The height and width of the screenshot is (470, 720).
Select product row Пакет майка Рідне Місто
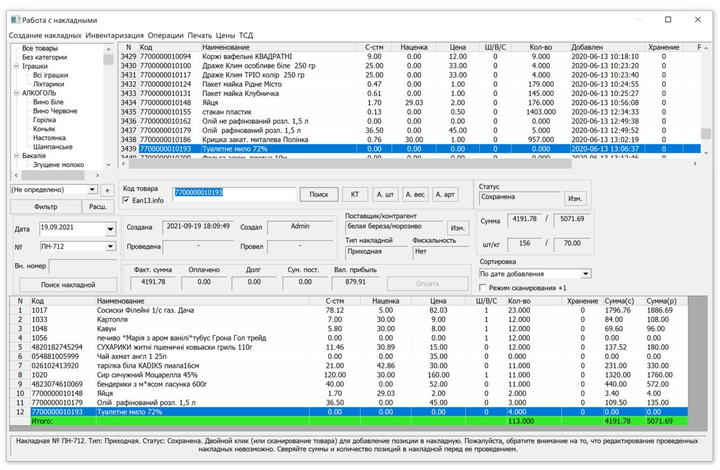[x=409, y=84]
